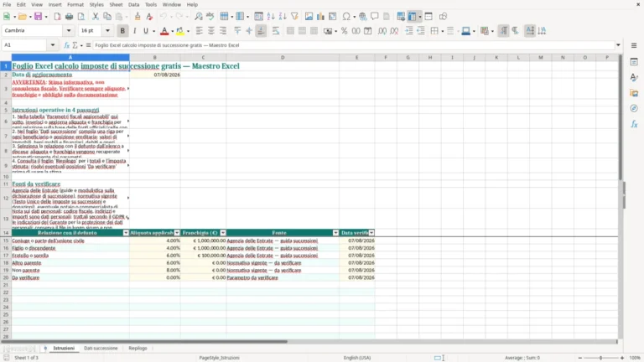Screen dimensions: 644x362
Task: Open the sidebar Navigator panel
Action: click(634, 108)
